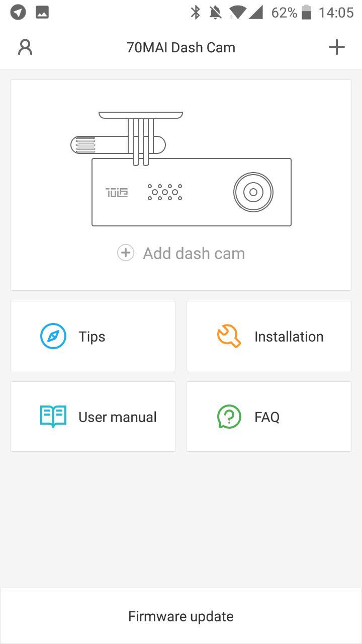
Task: Click the orange wrench Installation icon
Action: coord(229,336)
